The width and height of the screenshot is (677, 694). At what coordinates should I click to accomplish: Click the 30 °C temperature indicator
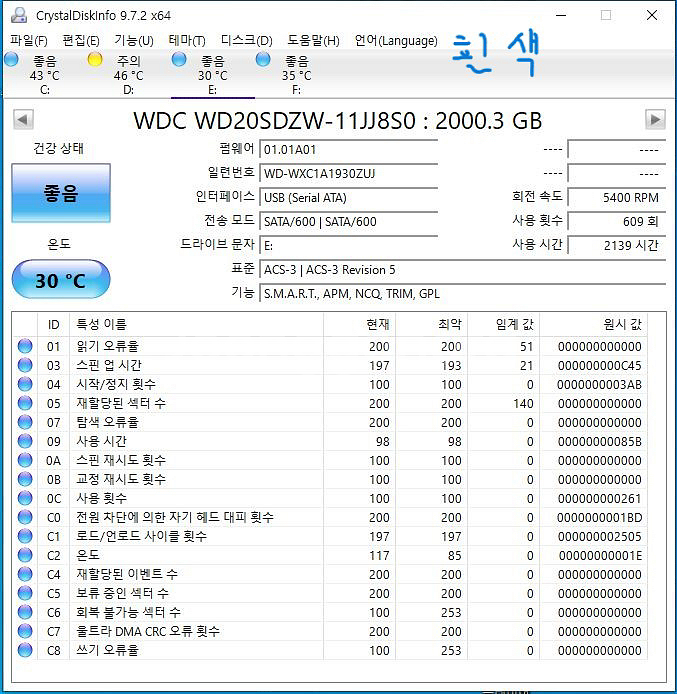tap(60, 281)
